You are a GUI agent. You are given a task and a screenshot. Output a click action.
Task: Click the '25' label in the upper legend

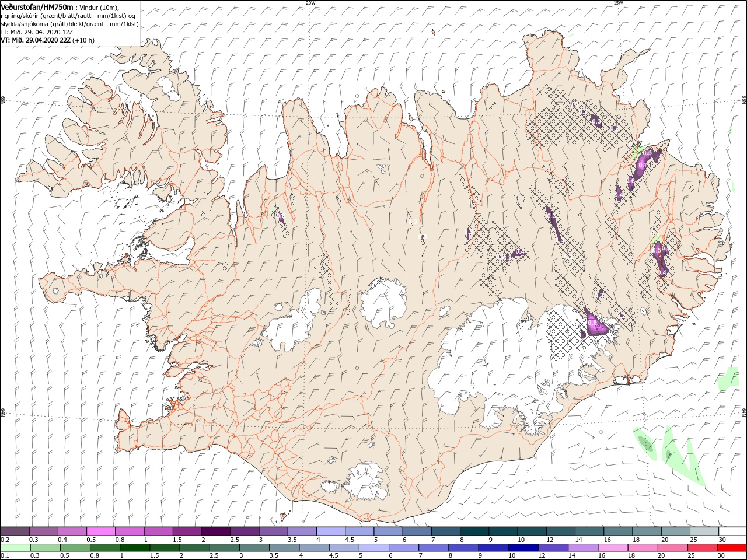tap(692, 540)
